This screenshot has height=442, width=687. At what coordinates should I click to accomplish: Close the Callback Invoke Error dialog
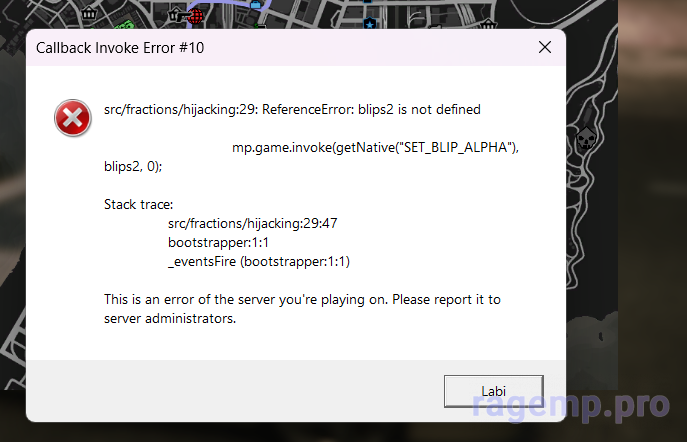(545, 47)
